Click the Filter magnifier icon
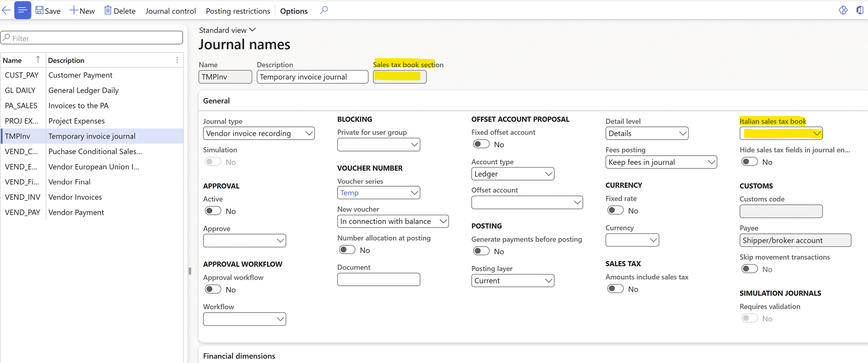 tap(7, 38)
